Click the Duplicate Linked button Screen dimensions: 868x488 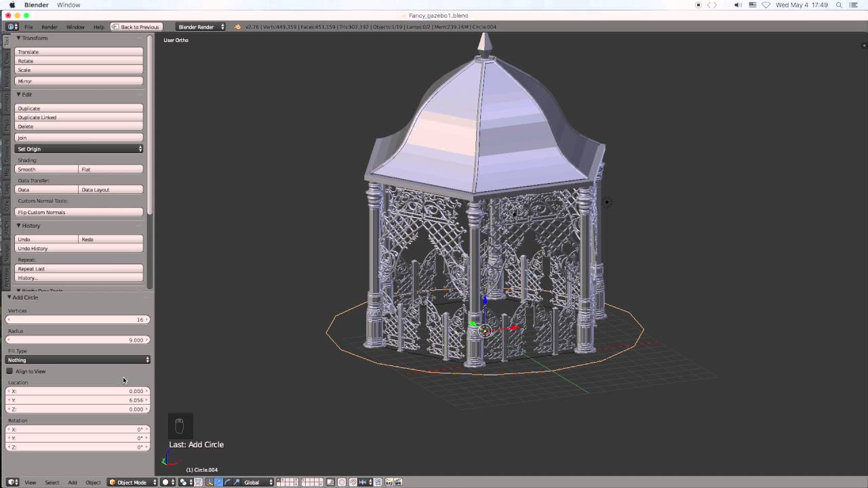click(79, 117)
